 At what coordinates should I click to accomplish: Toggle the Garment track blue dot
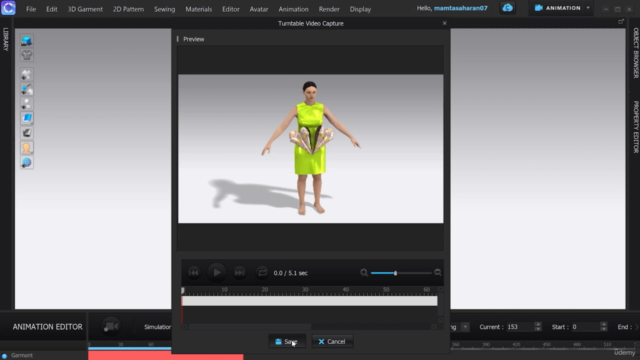tap(4, 356)
